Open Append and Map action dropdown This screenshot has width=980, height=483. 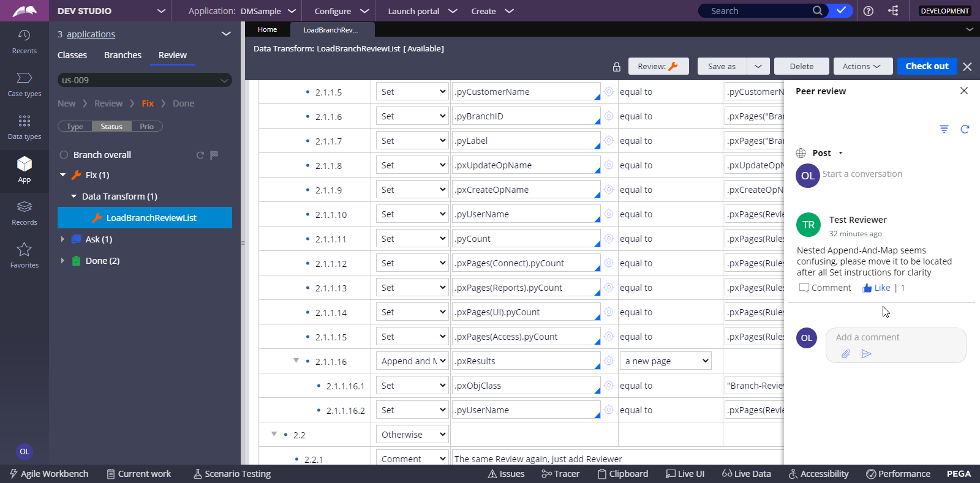412,361
